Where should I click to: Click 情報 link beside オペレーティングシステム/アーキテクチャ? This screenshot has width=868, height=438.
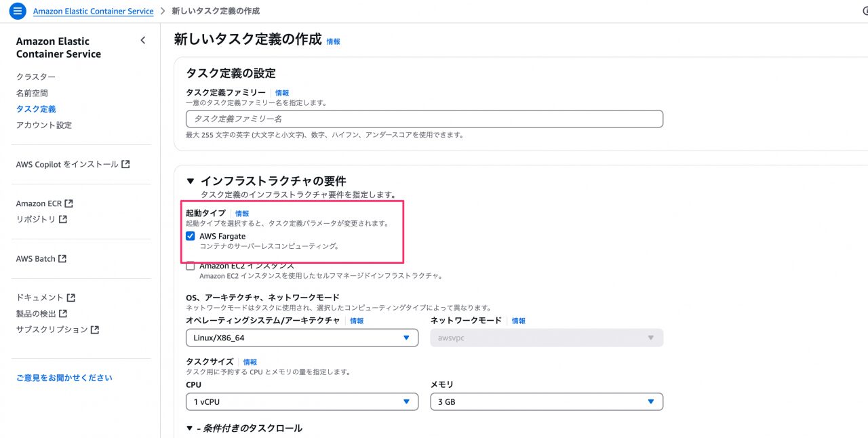pyautogui.click(x=357, y=321)
